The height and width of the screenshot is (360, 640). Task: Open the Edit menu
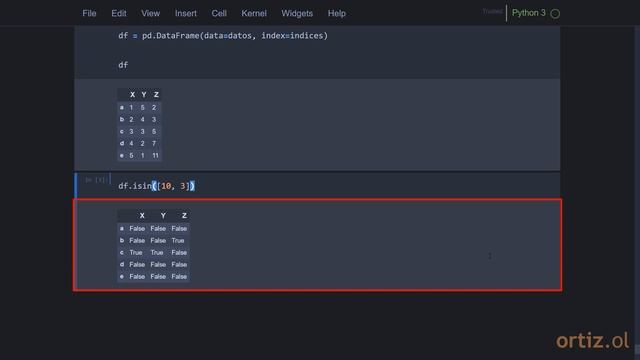[119, 13]
